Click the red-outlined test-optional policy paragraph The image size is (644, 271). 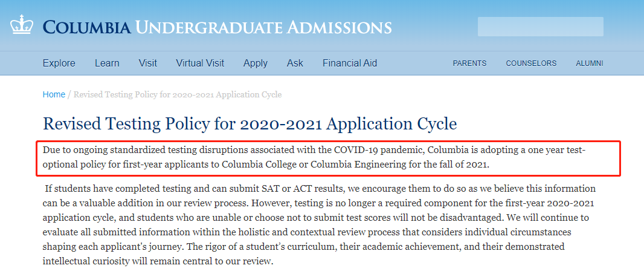328,158
